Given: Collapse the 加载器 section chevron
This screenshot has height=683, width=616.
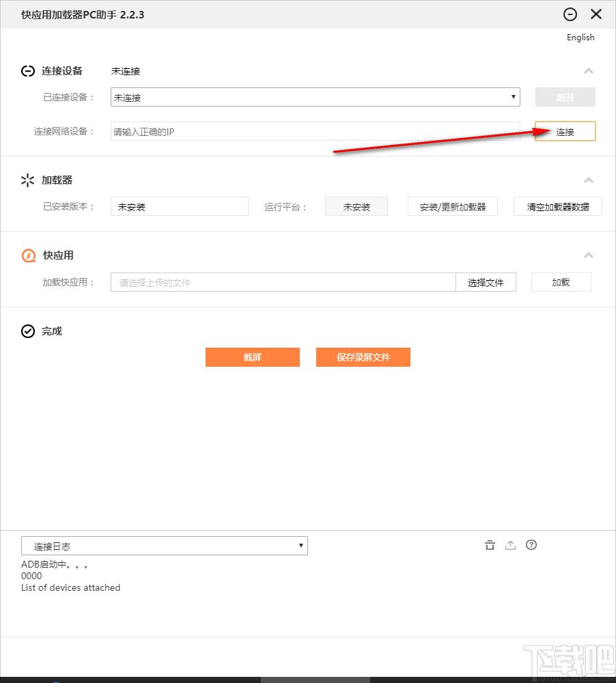Looking at the screenshot, I should (588, 180).
